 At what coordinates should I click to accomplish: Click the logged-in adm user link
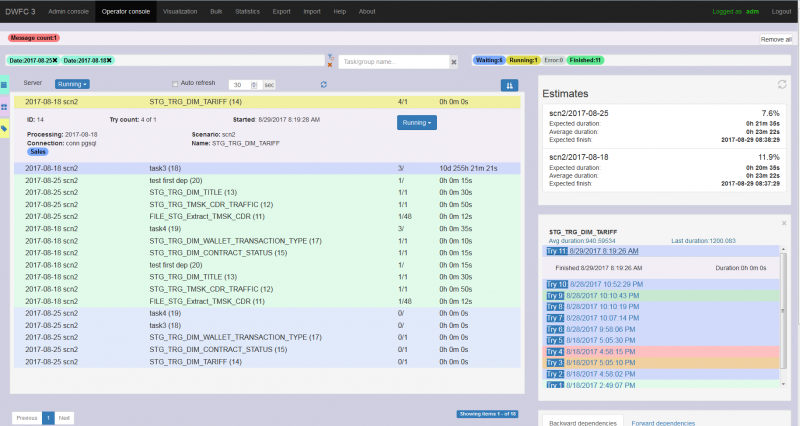752,11
